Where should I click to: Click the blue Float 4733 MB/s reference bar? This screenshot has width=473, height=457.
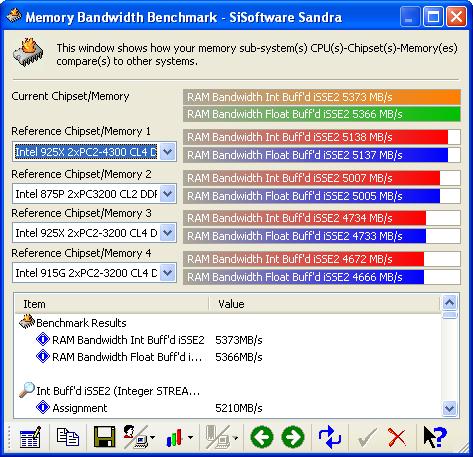[x=322, y=236]
